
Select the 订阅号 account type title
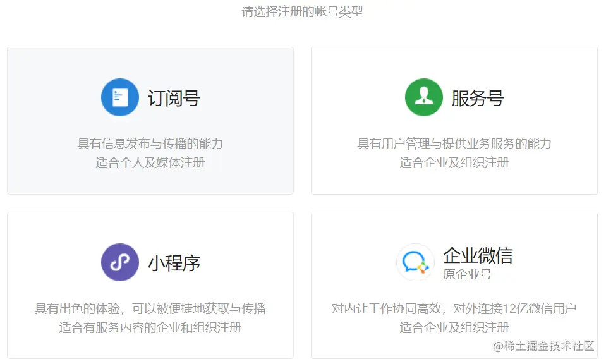[x=174, y=98]
